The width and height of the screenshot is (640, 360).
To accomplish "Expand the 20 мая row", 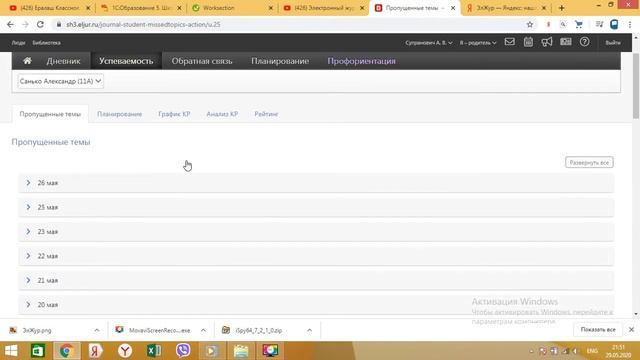I will pyautogui.click(x=316, y=305).
